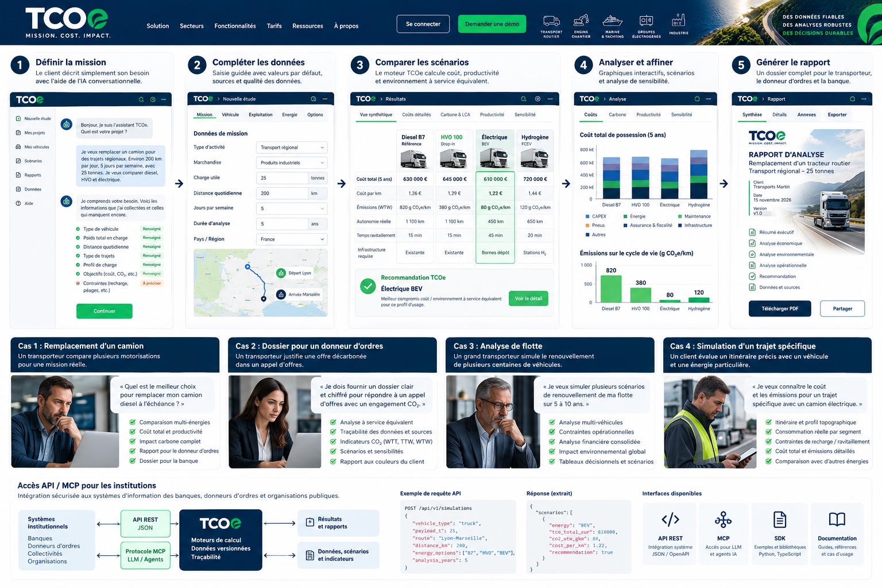The image size is (882, 588).
Task: Toggle the Type de véhicule check
Action: point(78,229)
